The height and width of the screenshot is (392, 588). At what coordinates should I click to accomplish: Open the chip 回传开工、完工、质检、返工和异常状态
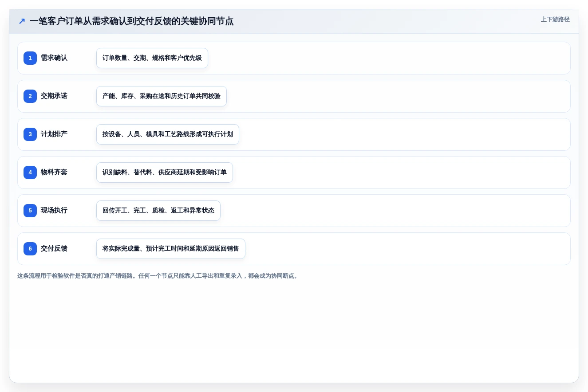click(x=158, y=211)
